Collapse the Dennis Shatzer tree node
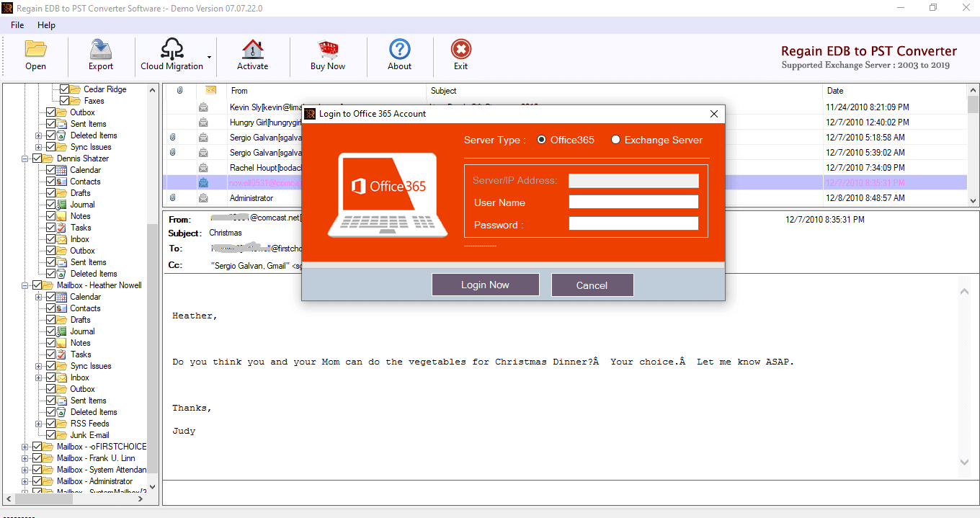The width and height of the screenshot is (980, 518). click(25, 158)
